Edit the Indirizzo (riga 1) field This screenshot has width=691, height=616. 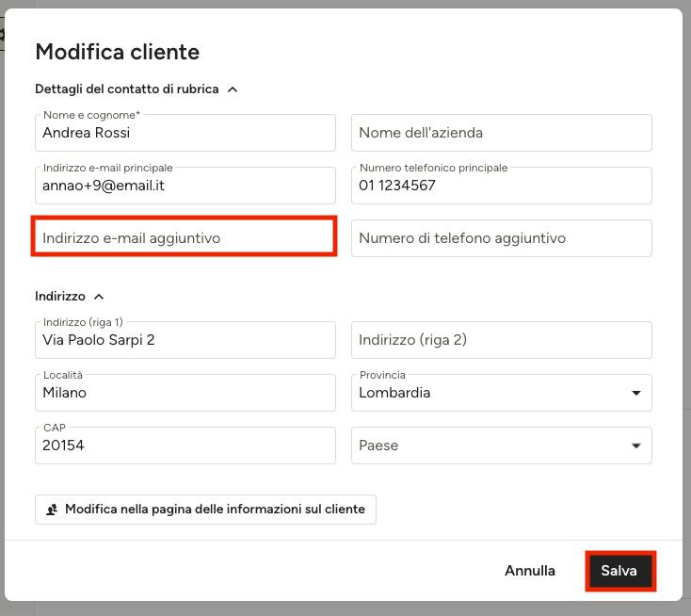point(185,340)
